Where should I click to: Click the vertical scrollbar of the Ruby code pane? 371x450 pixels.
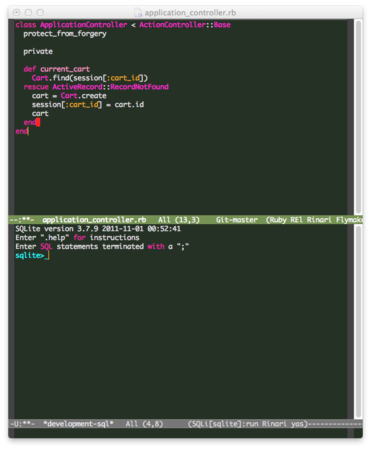click(x=358, y=117)
